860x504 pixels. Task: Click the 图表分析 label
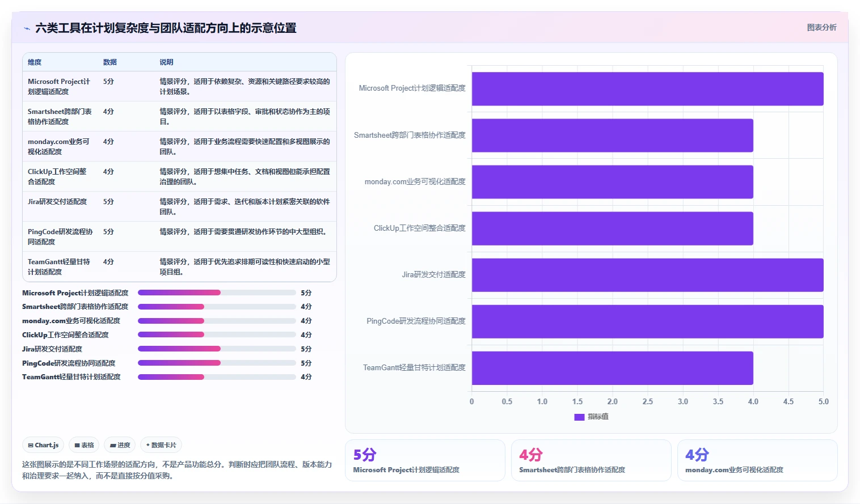[821, 27]
